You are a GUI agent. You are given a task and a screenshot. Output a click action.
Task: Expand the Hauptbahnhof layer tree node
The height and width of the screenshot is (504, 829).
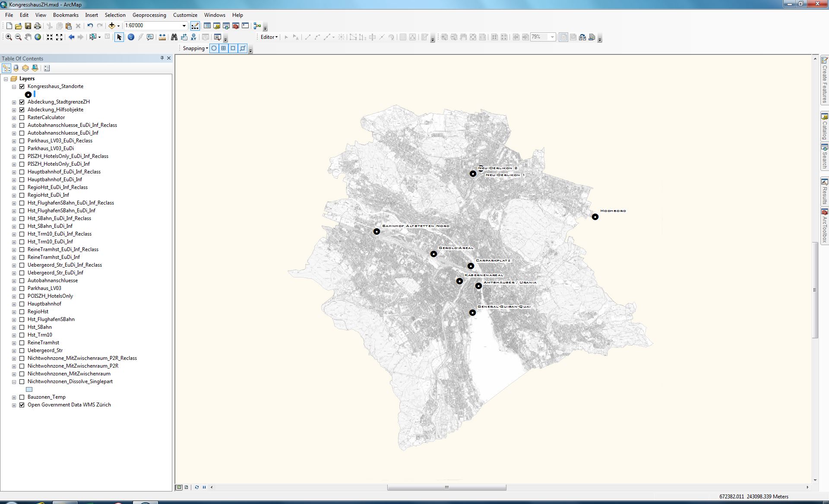click(14, 304)
